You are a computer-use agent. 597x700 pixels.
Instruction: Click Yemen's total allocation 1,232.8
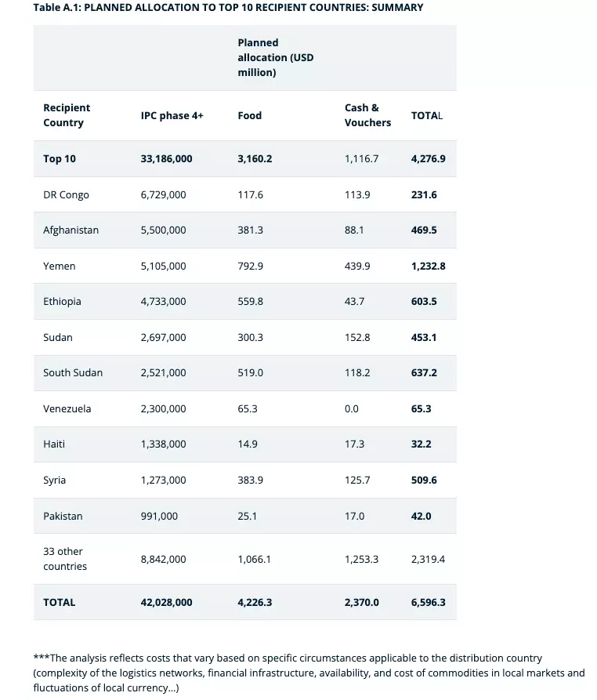[x=428, y=266]
